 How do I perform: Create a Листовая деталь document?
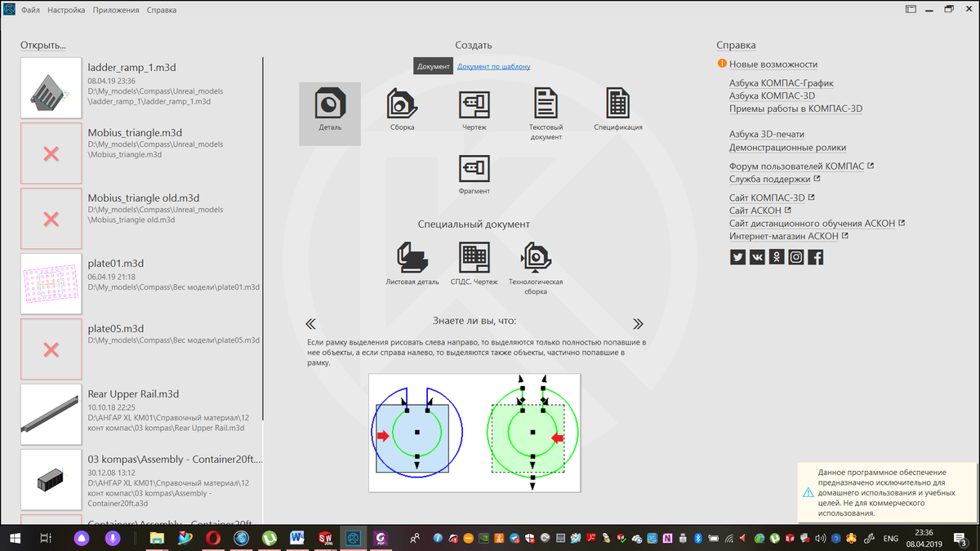[x=412, y=263]
